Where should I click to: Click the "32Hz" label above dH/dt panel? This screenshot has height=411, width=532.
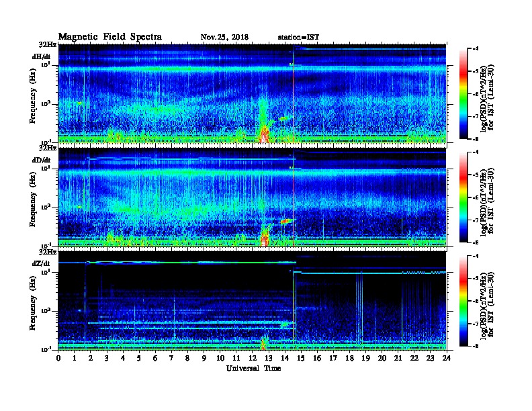48,44
